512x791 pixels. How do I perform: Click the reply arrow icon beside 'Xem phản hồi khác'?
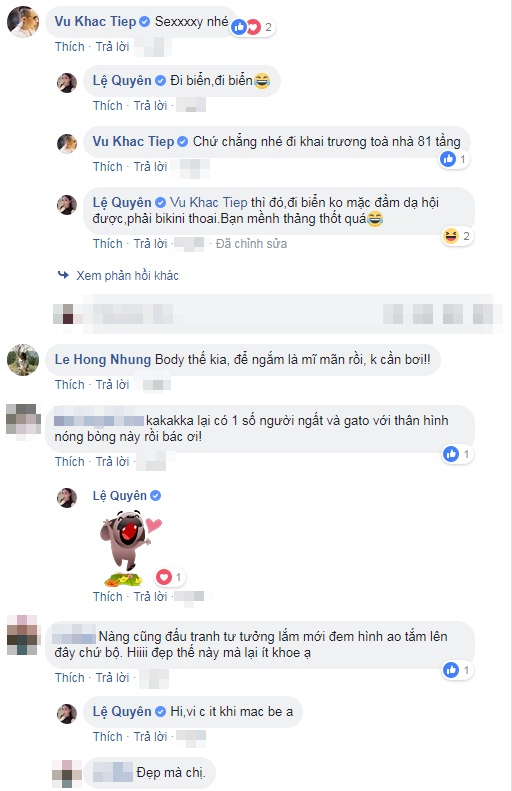[63, 275]
